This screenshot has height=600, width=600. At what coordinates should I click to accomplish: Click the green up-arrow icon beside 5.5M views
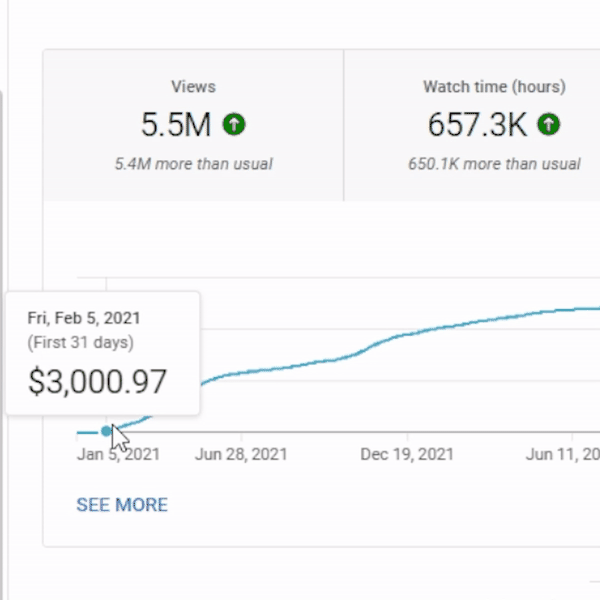(235, 125)
